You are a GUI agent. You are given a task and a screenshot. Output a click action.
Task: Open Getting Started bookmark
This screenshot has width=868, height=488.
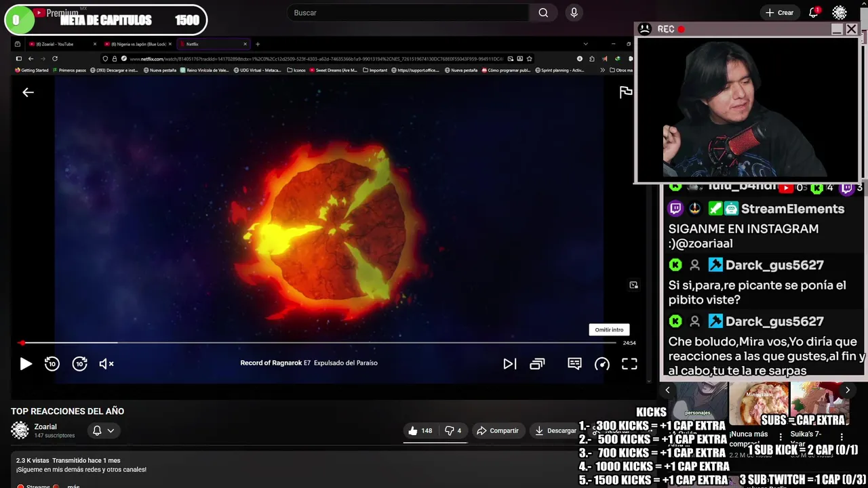click(x=32, y=70)
